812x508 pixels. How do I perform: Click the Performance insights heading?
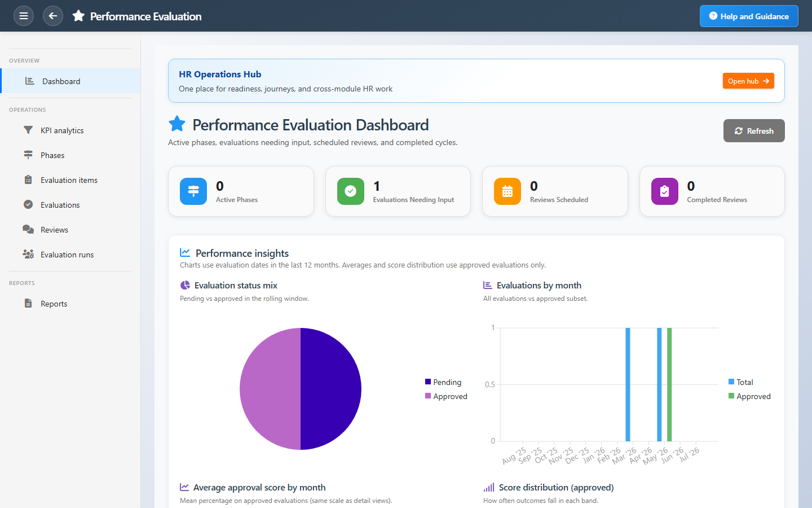(x=242, y=253)
